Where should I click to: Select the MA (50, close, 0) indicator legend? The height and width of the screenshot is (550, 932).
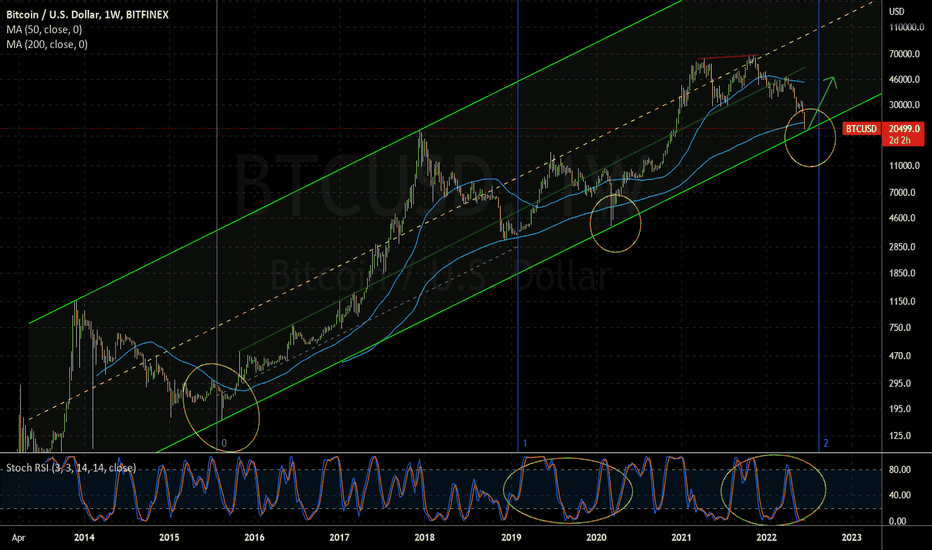click(x=44, y=29)
